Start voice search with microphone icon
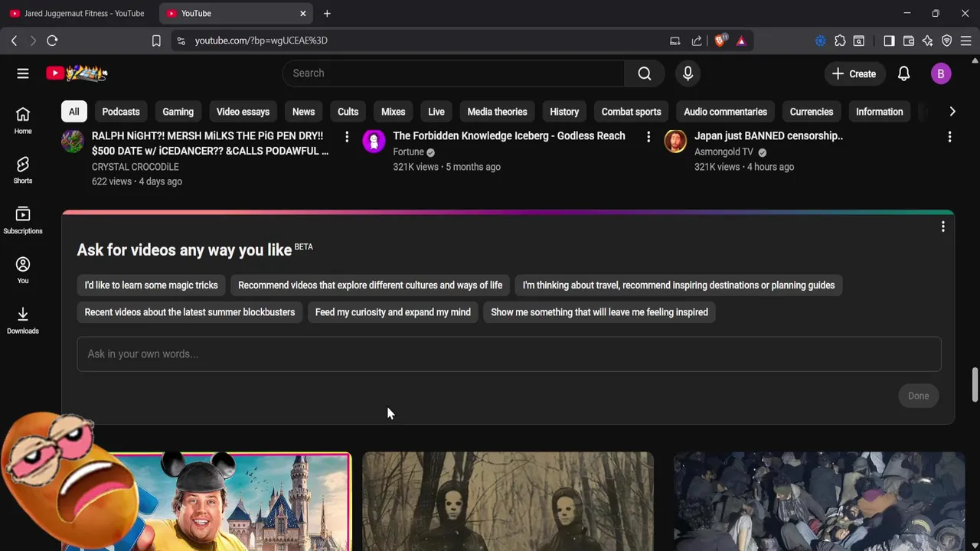The height and width of the screenshot is (551, 980). tap(688, 73)
